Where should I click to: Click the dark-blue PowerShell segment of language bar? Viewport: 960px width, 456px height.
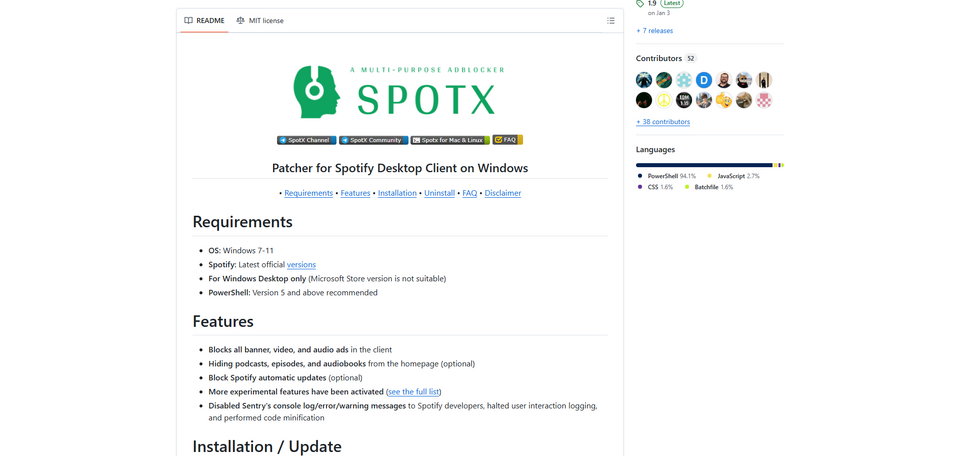(704, 165)
